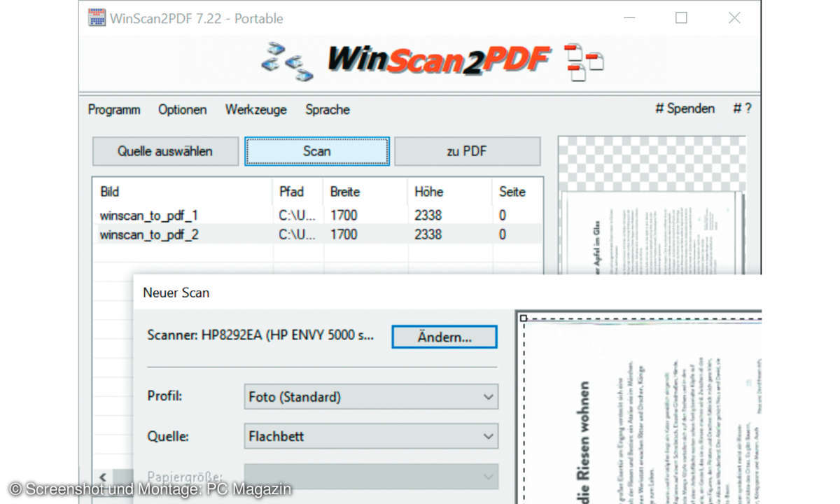Click the Breite value 1700 of winscan_to_pdf_2

click(x=344, y=234)
